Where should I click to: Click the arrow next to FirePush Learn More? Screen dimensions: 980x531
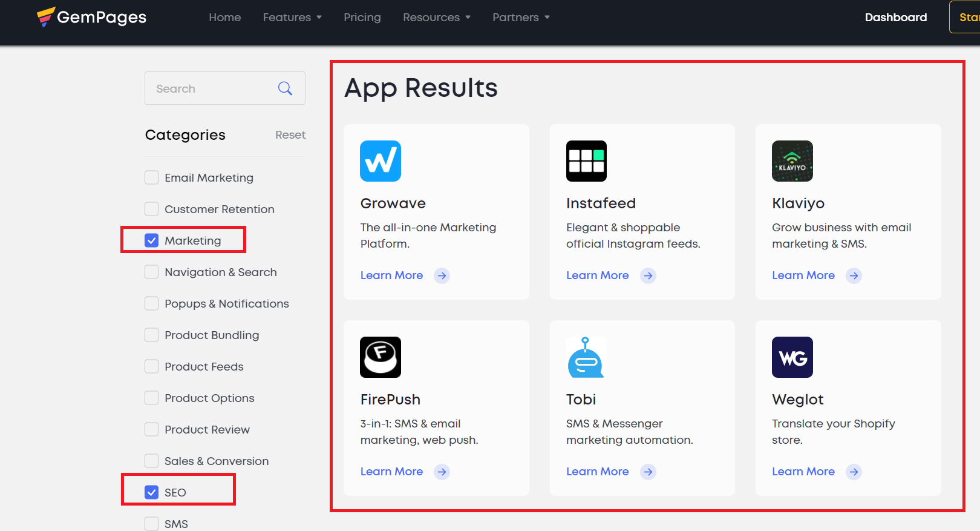(x=442, y=472)
